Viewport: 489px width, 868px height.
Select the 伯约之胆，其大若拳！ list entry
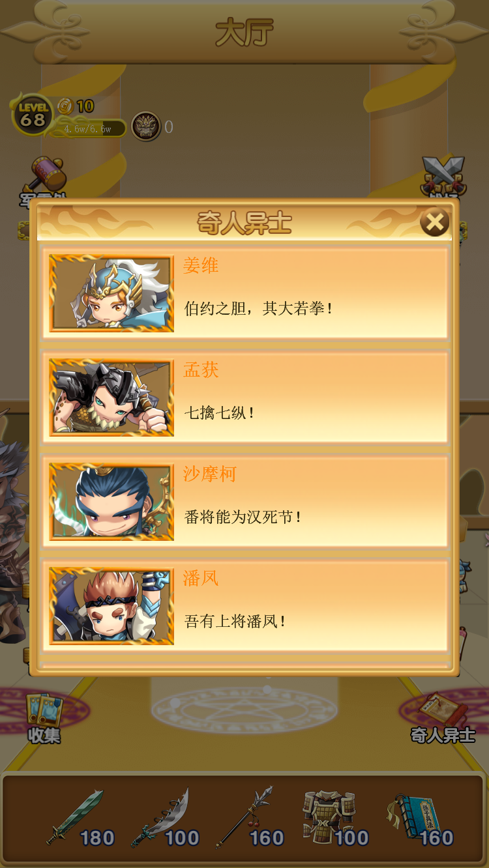click(245, 293)
